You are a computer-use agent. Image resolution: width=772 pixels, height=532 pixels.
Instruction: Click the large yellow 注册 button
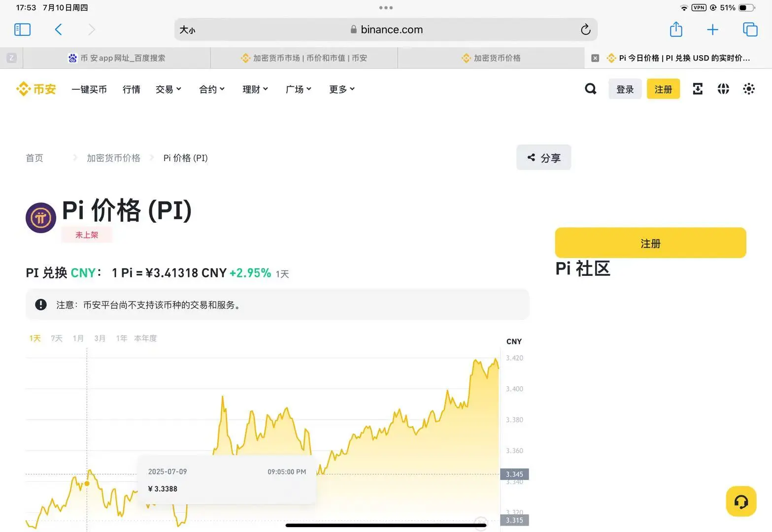[x=650, y=243]
